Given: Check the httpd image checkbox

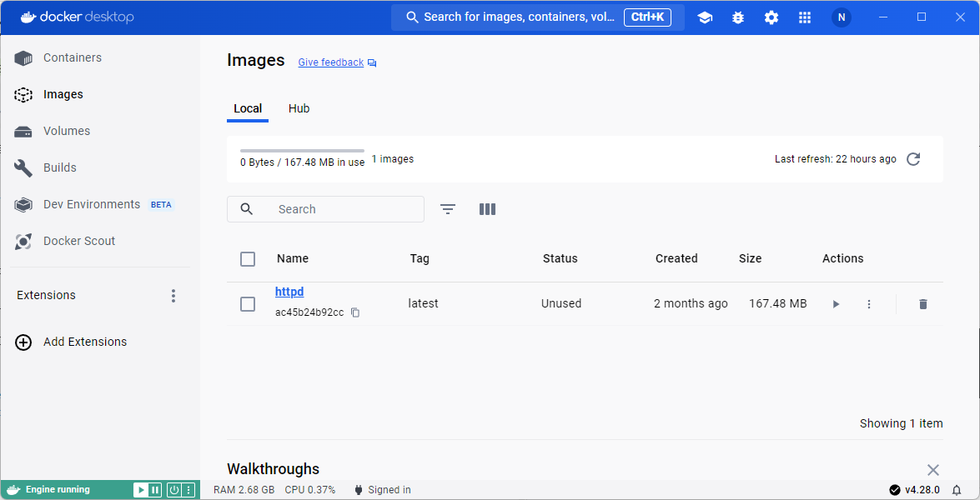Looking at the screenshot, I should [x=248, y=304].
